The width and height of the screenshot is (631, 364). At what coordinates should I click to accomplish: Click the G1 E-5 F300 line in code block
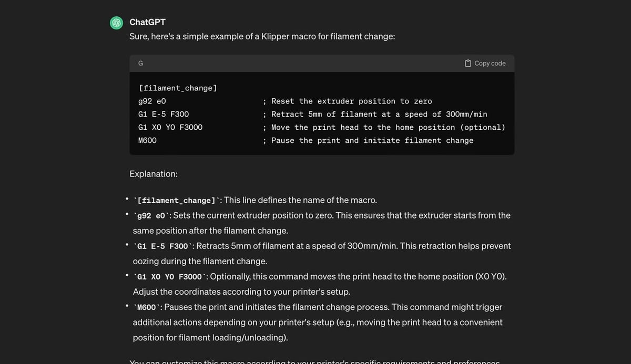[164, 115]
